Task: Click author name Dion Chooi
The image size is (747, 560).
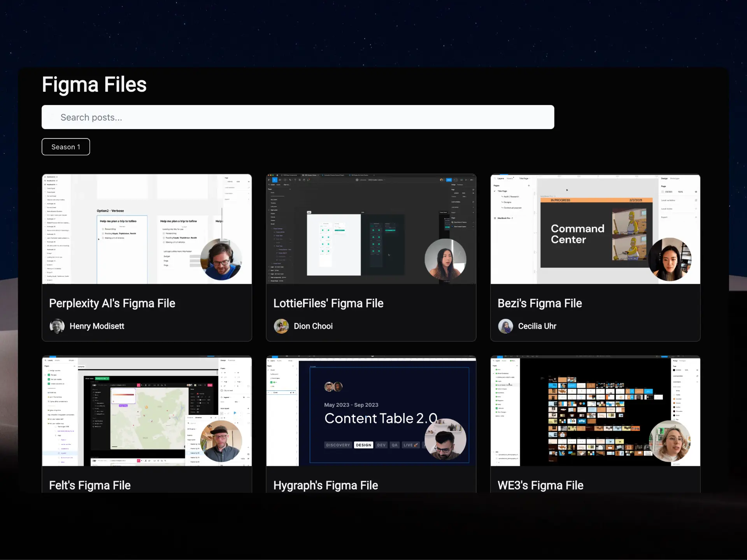Action: (x=313, y=326)
